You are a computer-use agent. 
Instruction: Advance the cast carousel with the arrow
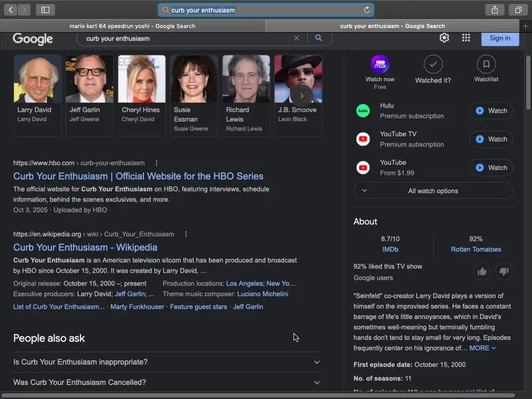(302, 96)
